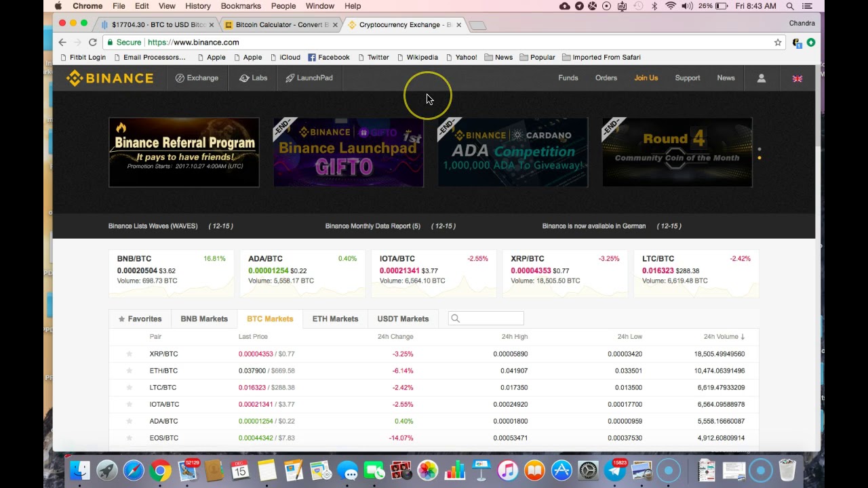Viewport: 868px width, 488px height.
Task: Mark ADA/BTC as a favorite
Action: 129,421
